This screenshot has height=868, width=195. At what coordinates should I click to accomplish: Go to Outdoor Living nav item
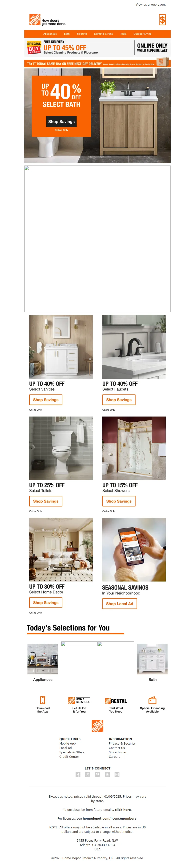click(143, 34)
